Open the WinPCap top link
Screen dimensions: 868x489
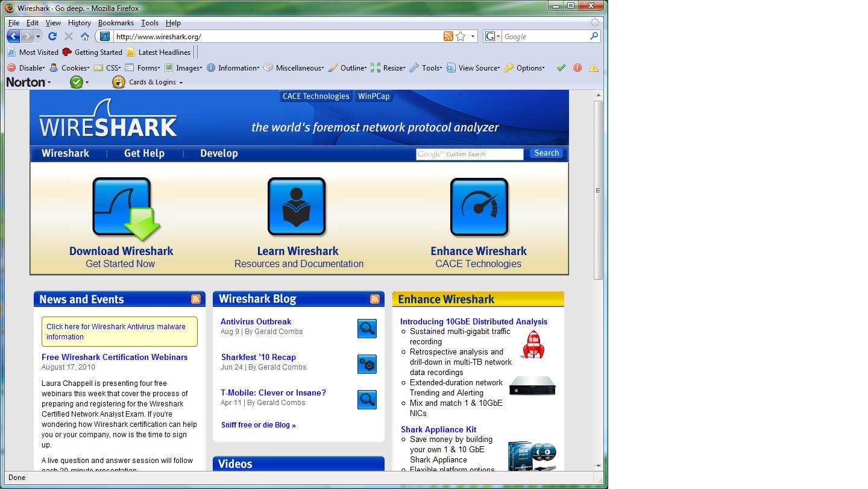pyautogui.click(x=374, y=96)
